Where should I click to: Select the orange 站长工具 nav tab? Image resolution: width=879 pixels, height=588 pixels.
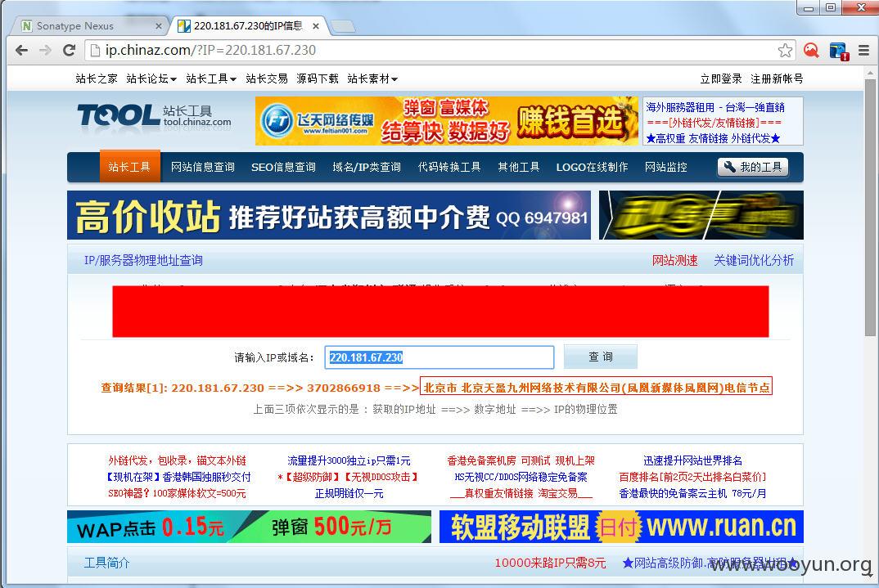129,166
